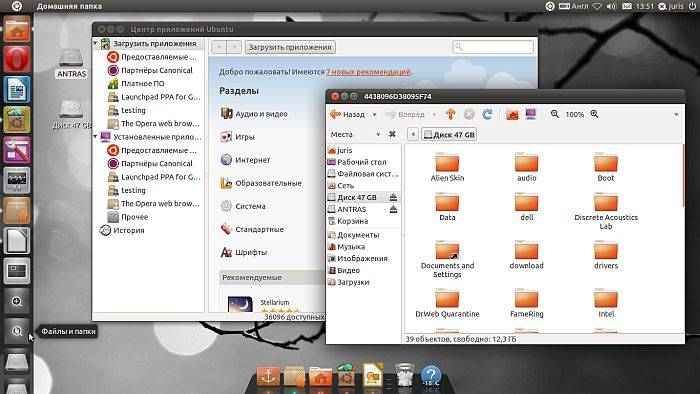Select Прочее under installed applications
The image size is (700, 394).
click(128, 217)
